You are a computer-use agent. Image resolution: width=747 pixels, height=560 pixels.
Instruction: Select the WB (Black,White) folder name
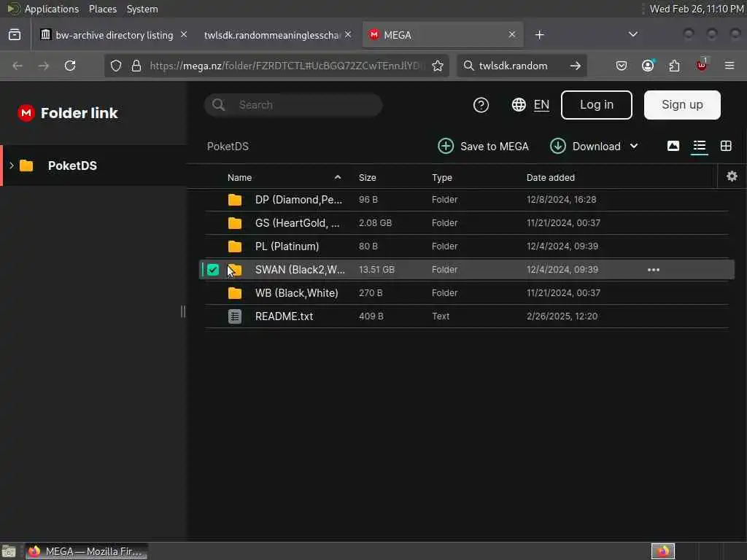point(296,293)
